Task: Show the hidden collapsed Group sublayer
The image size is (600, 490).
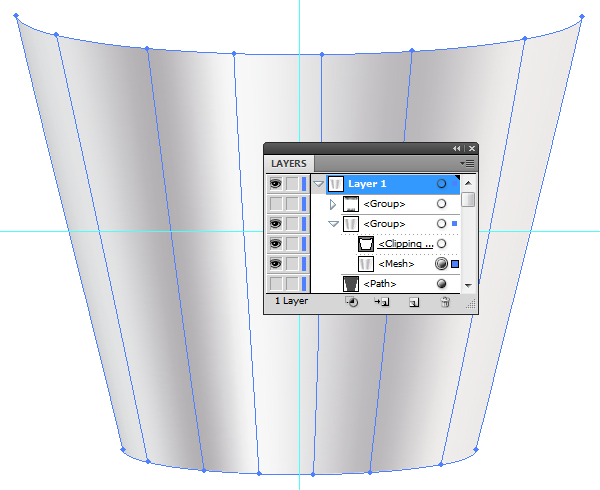Action: 276,204
